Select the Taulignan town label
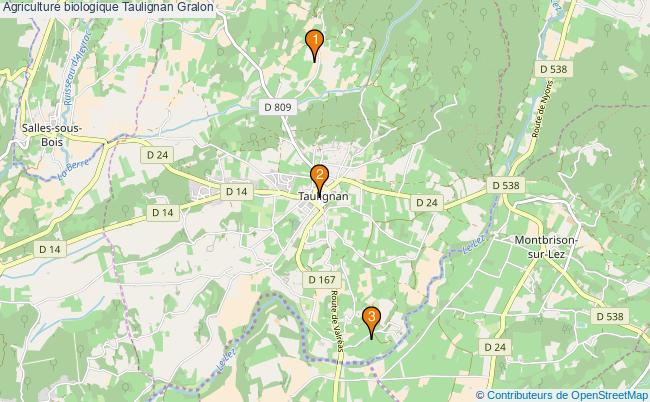 point(323,196)
